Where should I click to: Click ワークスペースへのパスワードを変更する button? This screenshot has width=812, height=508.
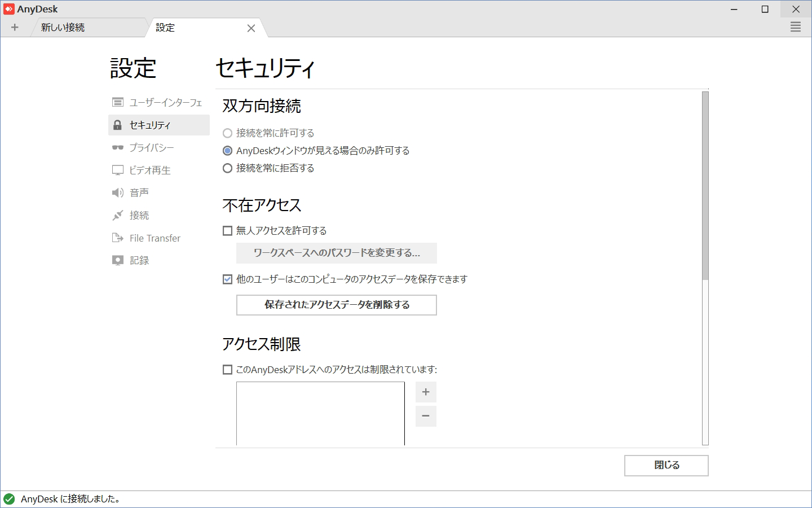point(336,253)
